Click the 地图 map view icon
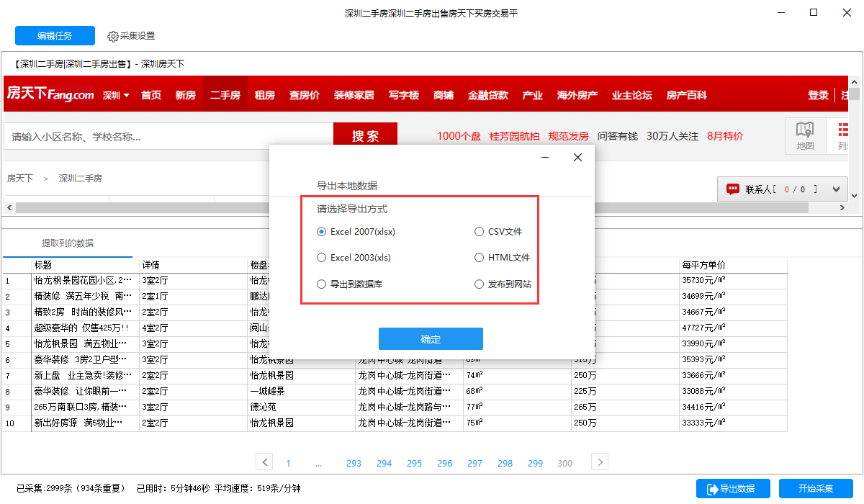 pyautogui.click(x=805, y=136)
